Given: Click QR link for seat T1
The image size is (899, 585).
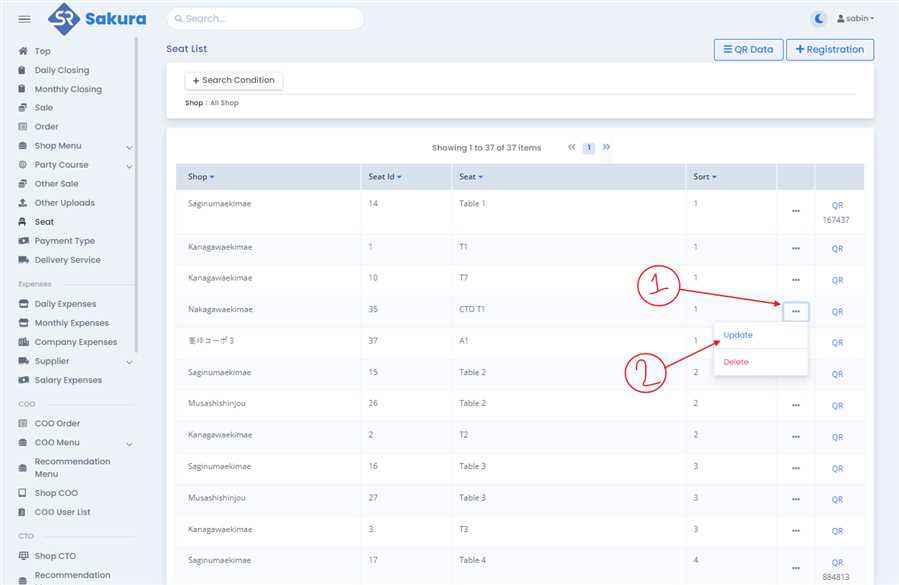Looking at the screenshot, I should [837, 249].
